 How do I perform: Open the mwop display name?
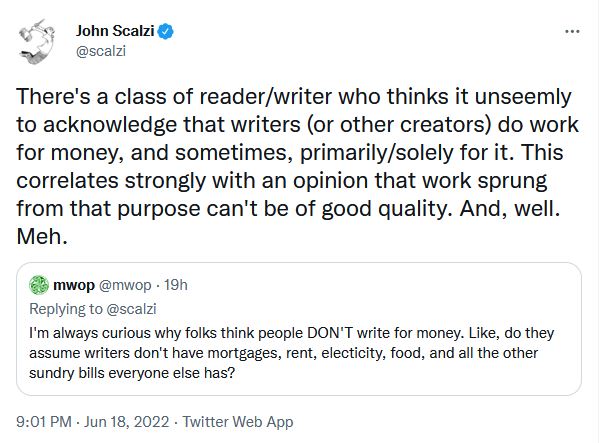(72, 284)
